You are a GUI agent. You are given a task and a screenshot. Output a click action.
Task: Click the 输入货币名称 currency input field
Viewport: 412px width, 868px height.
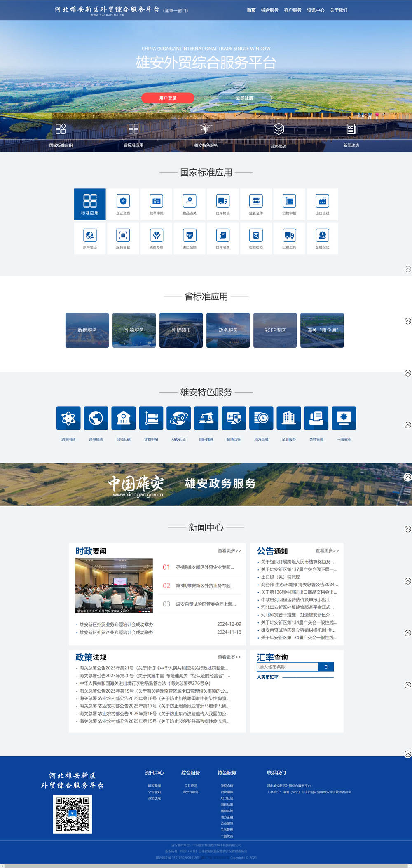(288, 667)
